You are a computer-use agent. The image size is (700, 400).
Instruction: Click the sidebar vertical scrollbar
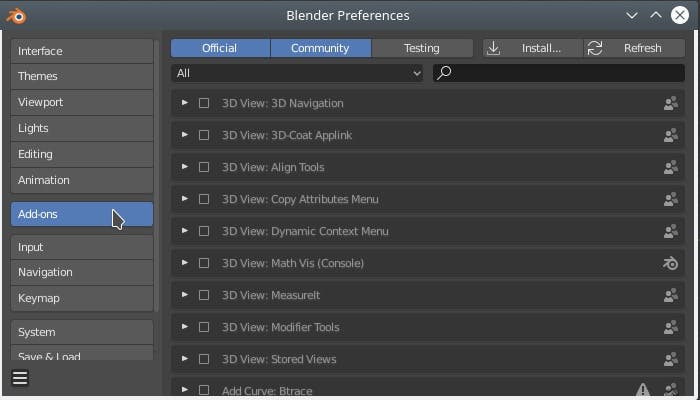tap(156, 176)
